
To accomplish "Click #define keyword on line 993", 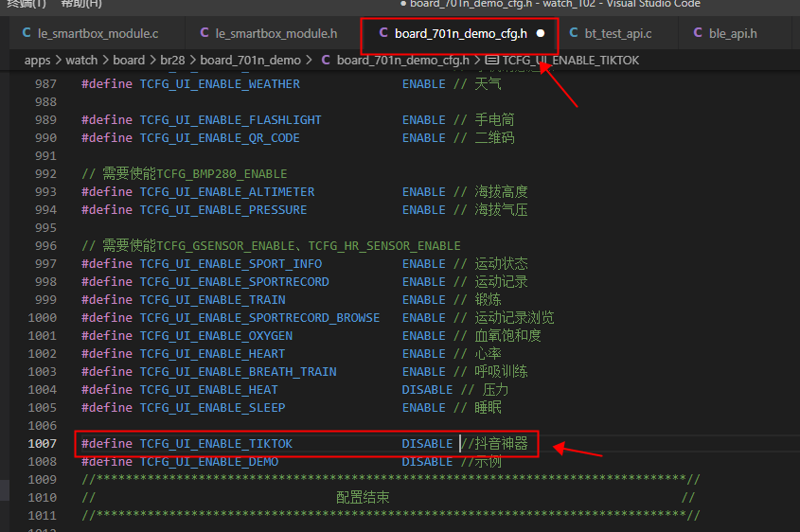I will coord(107,192).
